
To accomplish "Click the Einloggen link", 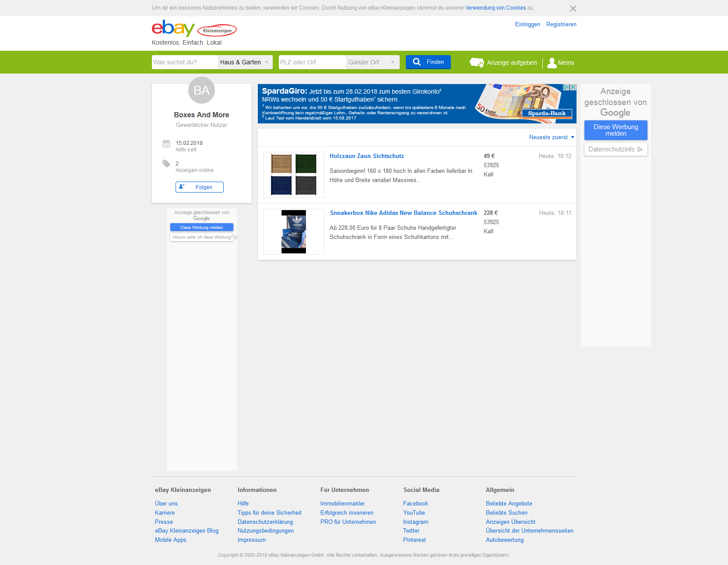I will click(527, 25).
